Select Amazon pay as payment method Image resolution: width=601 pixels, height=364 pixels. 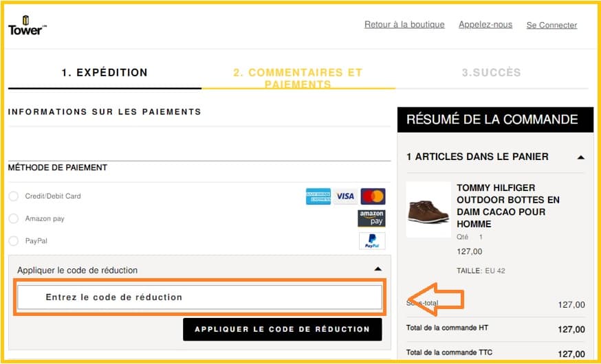coord(14,218)
